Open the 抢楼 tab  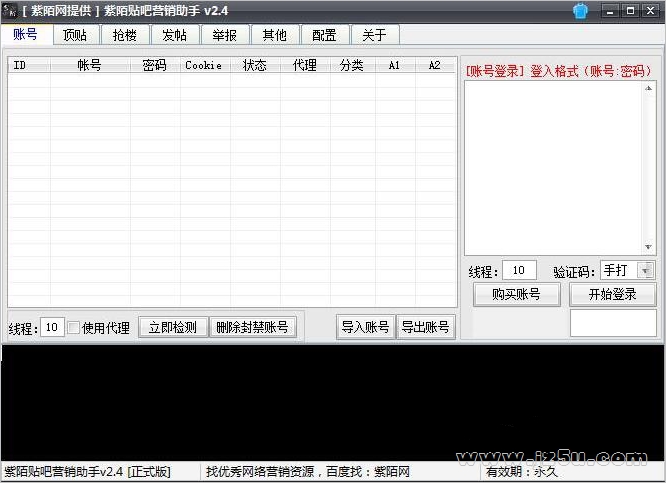coord(125,35)
